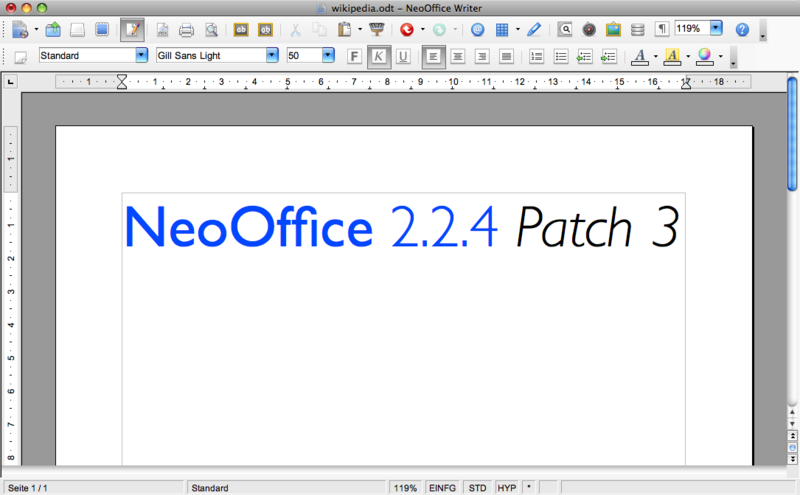The image size is (800, 495).
Task: Export the document directly as PDF
Action: tap(162, 30)
